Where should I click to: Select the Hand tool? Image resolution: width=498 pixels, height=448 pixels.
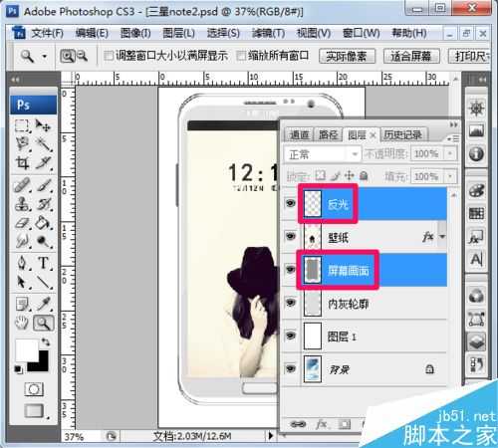[22, 323]
